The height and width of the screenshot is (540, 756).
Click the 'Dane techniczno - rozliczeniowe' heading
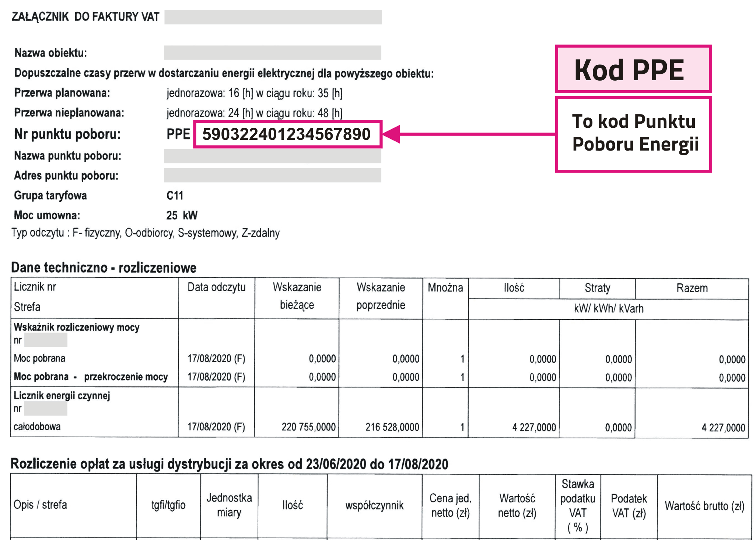(x=104, y=268)
